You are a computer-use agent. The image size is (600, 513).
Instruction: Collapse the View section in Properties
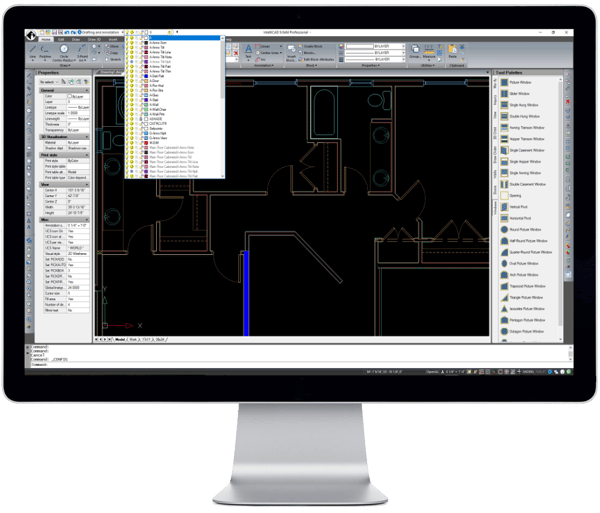point(87,184)
